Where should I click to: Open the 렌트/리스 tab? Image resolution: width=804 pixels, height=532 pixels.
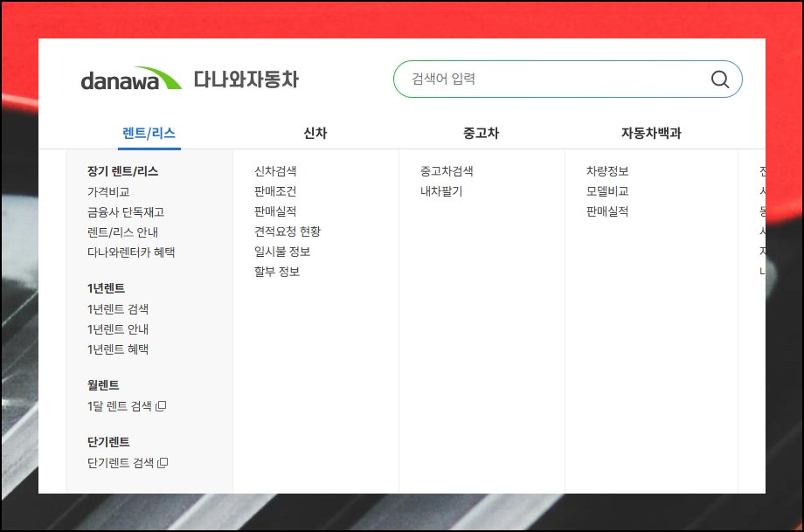[x=149, y=134]
